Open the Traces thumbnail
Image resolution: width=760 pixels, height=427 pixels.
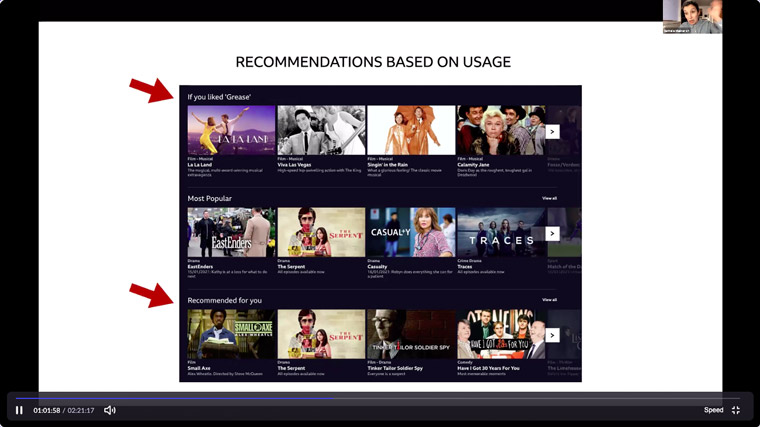501,232
